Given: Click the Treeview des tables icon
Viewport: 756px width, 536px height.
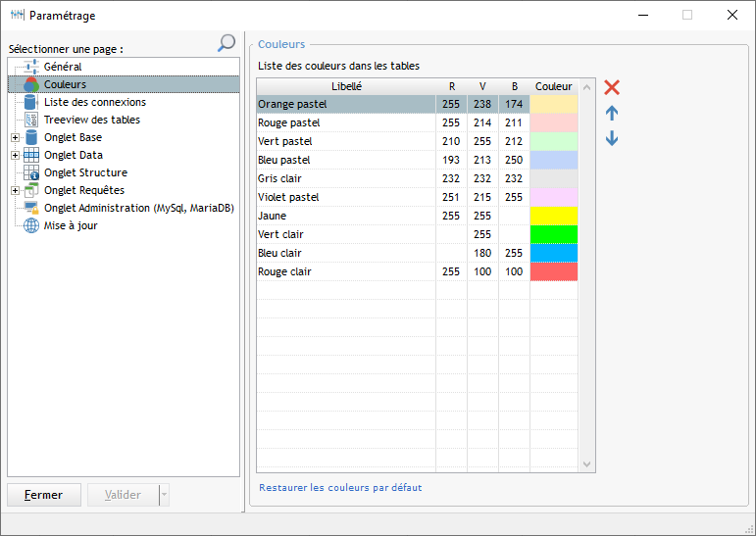Looking at the screenshot, I should tap(31, 120).
